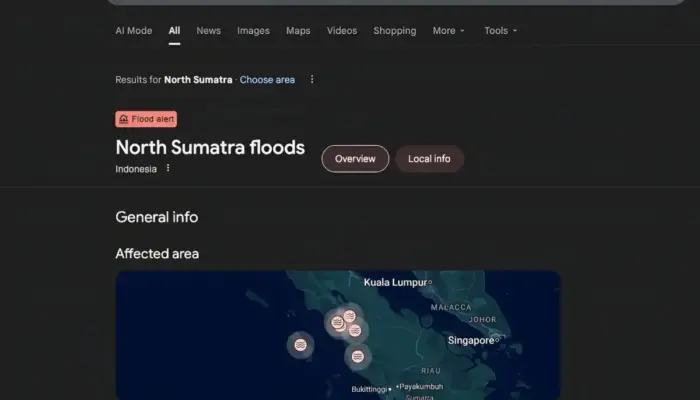
Task: Open the Videos tab
Action: click(342, 31)
